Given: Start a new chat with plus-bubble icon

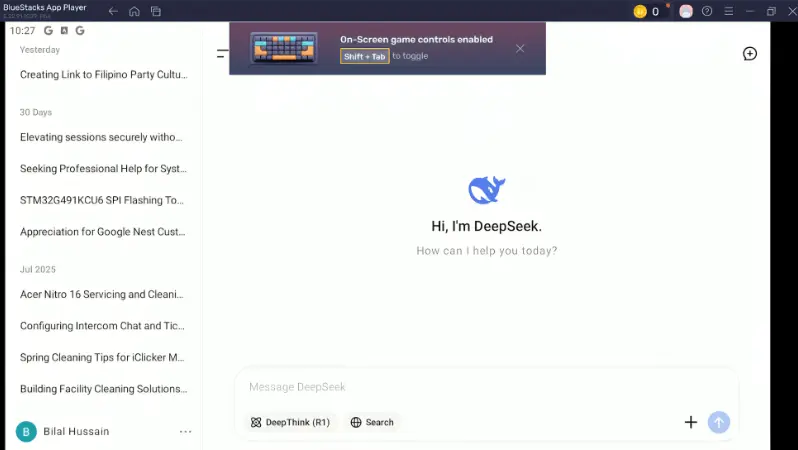Looking at the screenshot, I should [749, 53].
